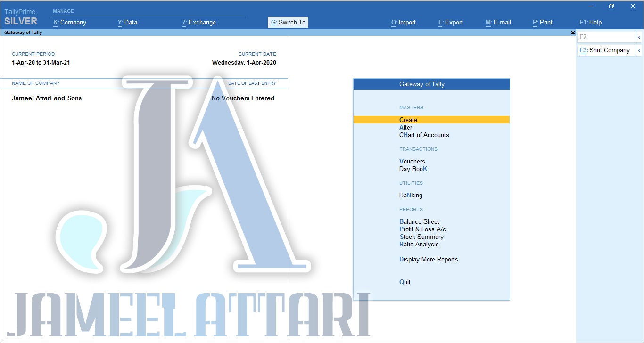Click the current period 1-Apr-20 to 31-Mar-21
The height and width of the screenshot is (343, 644).
click(41, 62)
